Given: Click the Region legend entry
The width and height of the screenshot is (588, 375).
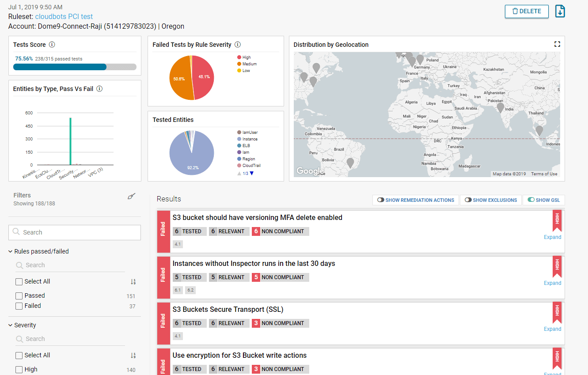Looking at the screenshot, I should [246, 159].
